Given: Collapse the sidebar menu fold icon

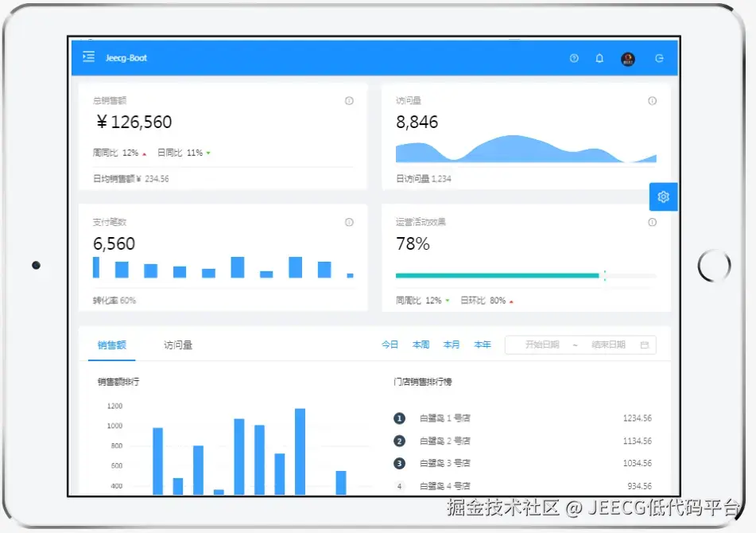Looking at the screenshot, I should tap(89, 57).
